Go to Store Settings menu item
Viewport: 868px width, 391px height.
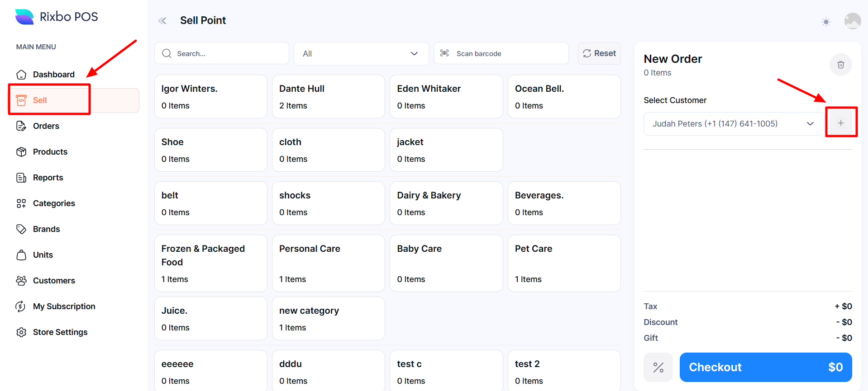pyautogui.click(x=60, y=332)
